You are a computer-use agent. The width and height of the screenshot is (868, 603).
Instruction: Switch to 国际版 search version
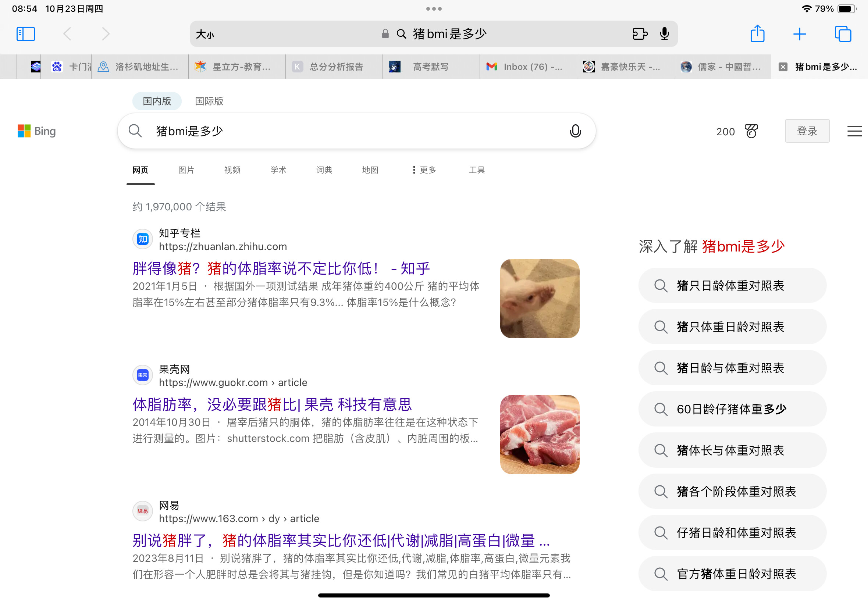coord(209,101)
